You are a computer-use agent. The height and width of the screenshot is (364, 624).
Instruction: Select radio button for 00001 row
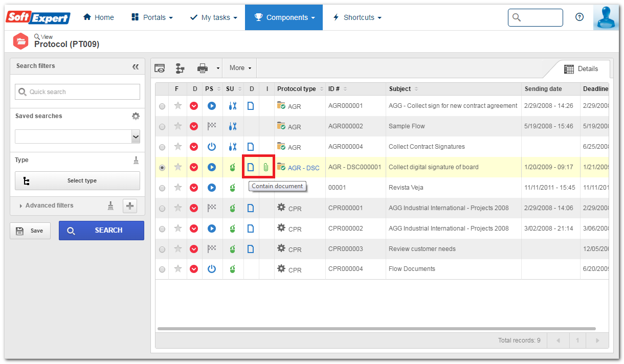pos(162,188)
